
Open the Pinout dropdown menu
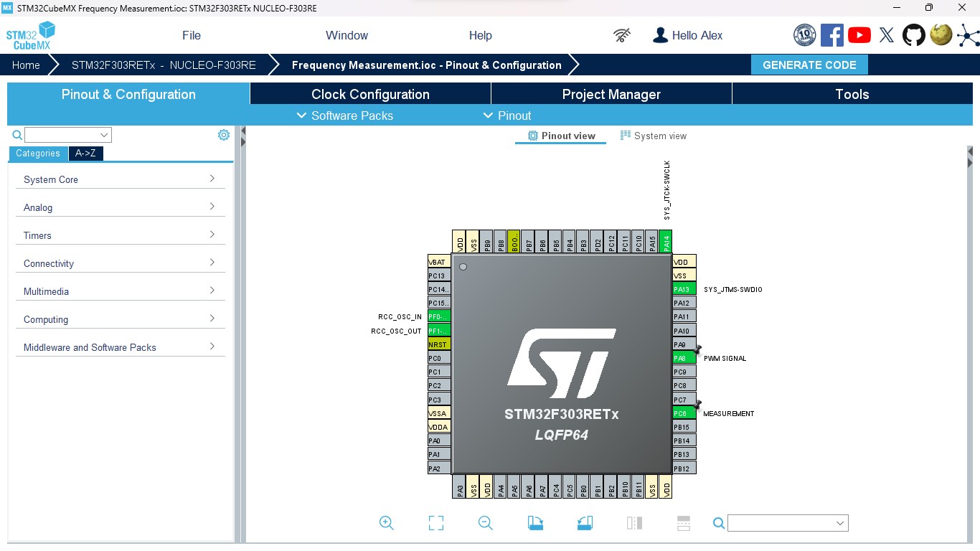[x=507, y=116]
